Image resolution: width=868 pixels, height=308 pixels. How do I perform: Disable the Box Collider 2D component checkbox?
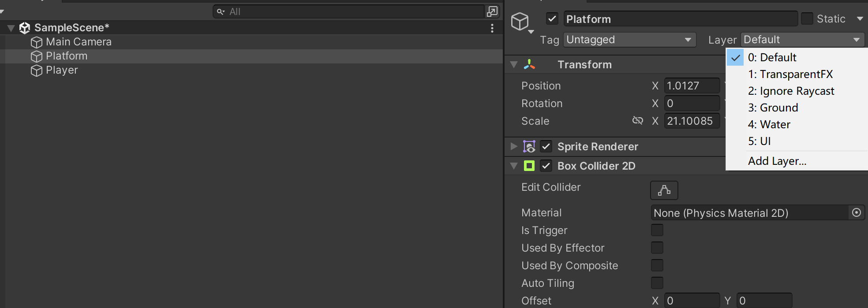click(x=546, y=166)
